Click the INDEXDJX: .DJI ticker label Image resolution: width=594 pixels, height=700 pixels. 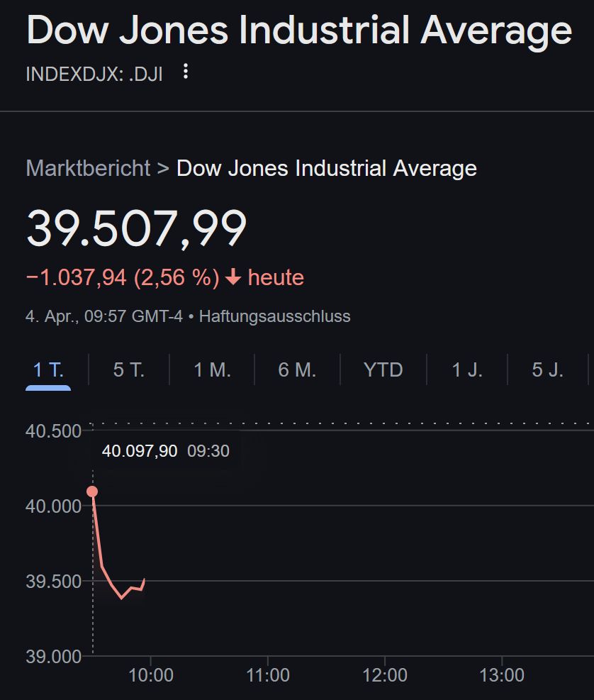(94, 74)
